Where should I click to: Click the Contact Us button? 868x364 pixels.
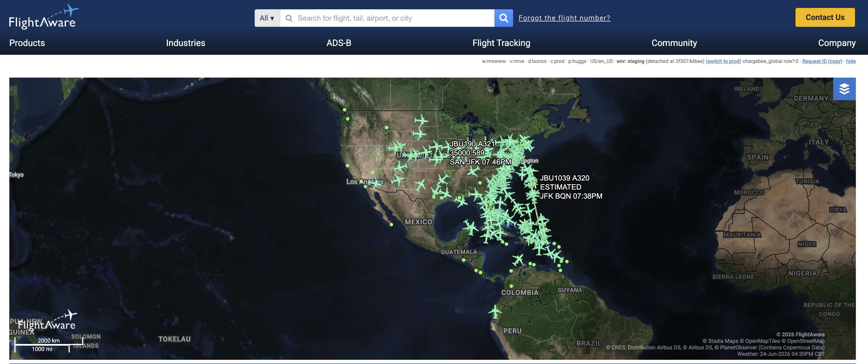click(825, 17)
